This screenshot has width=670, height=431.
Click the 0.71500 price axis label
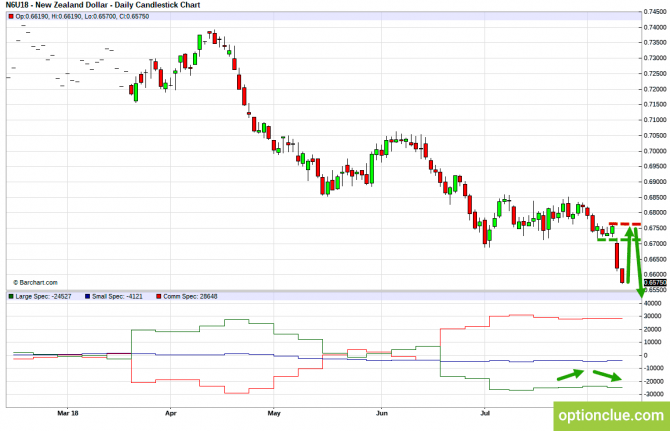pos(655,105)
